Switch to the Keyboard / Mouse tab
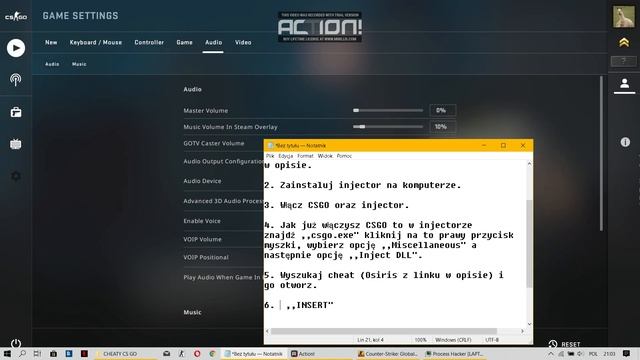Screen dimensions: 640x360 [96, 42]
